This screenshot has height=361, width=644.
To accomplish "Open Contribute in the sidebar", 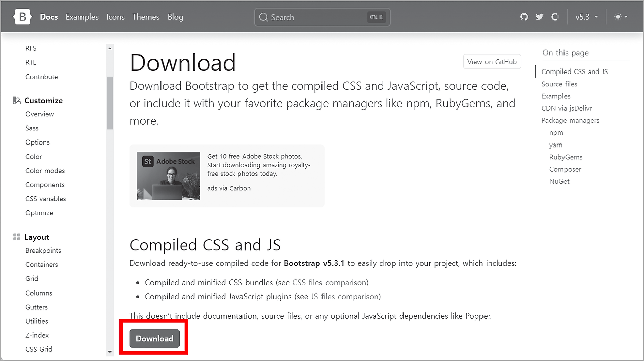I will click(x=42, y=77).
